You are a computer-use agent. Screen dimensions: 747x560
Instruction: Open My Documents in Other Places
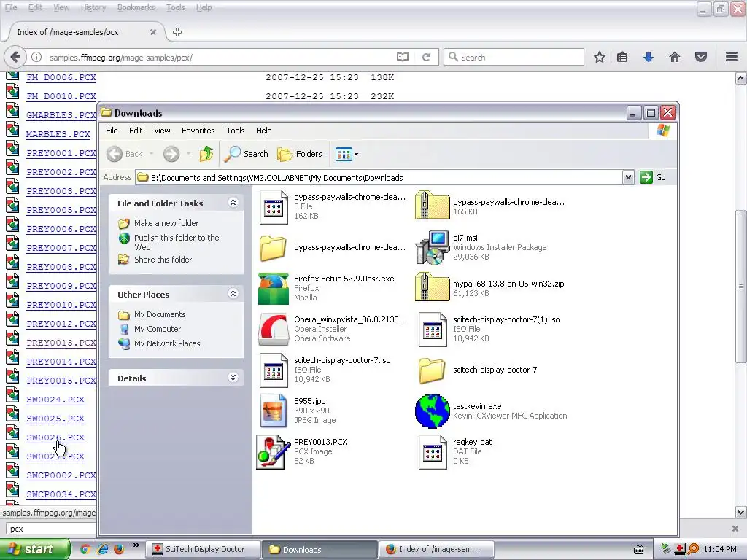[160, 314]
